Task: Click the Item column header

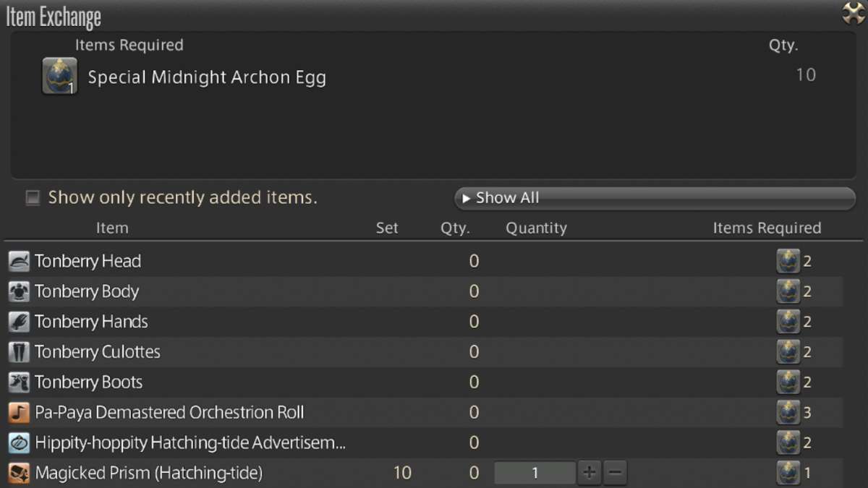Action: [x=112, y=228]
